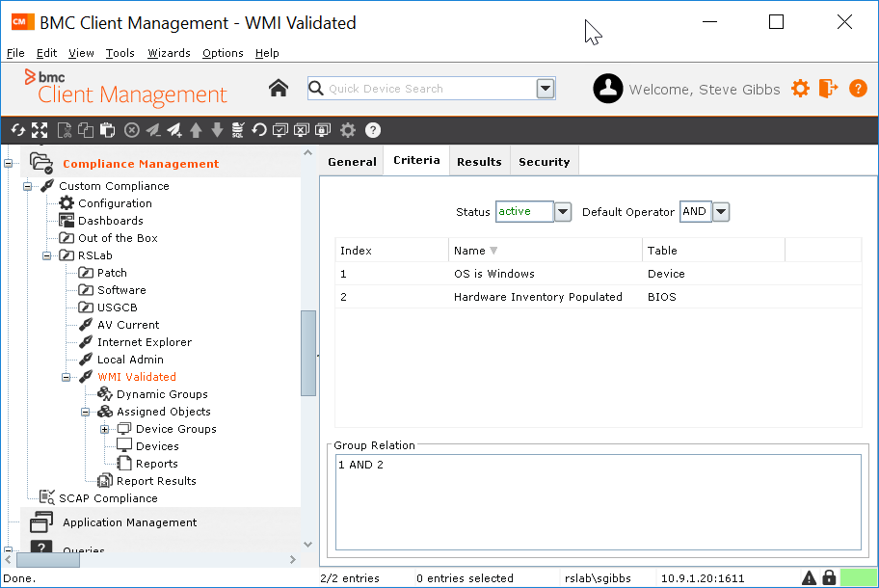Collapse the Custom Compliance tree node

tap(27, 186)
